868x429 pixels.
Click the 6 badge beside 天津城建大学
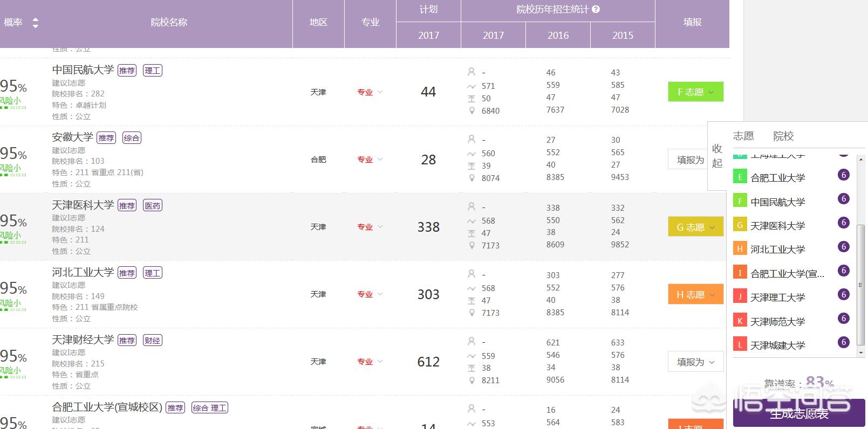844,342
